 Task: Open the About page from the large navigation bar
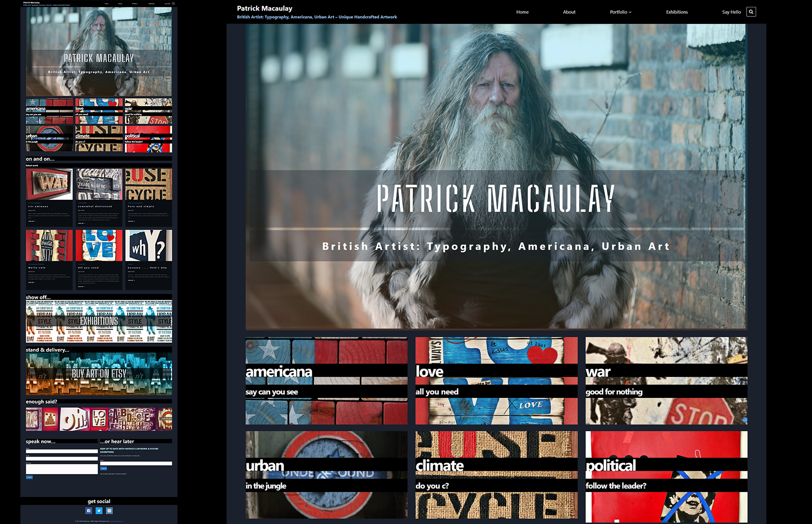click(x=569, y=12)
